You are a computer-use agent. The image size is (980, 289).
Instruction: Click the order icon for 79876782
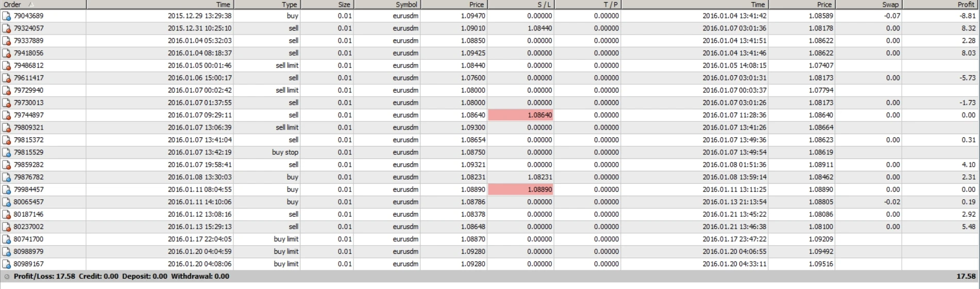pyautogui.click(x=7, y=177)
